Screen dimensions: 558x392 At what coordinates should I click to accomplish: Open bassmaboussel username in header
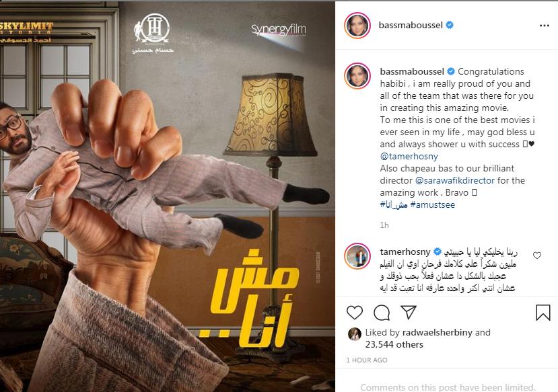tap(411, 26)
